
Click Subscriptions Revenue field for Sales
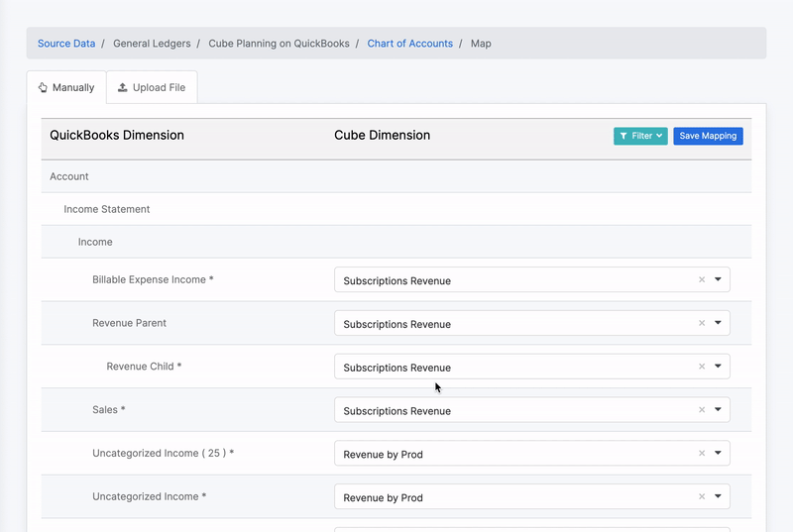tap(532, 410)
